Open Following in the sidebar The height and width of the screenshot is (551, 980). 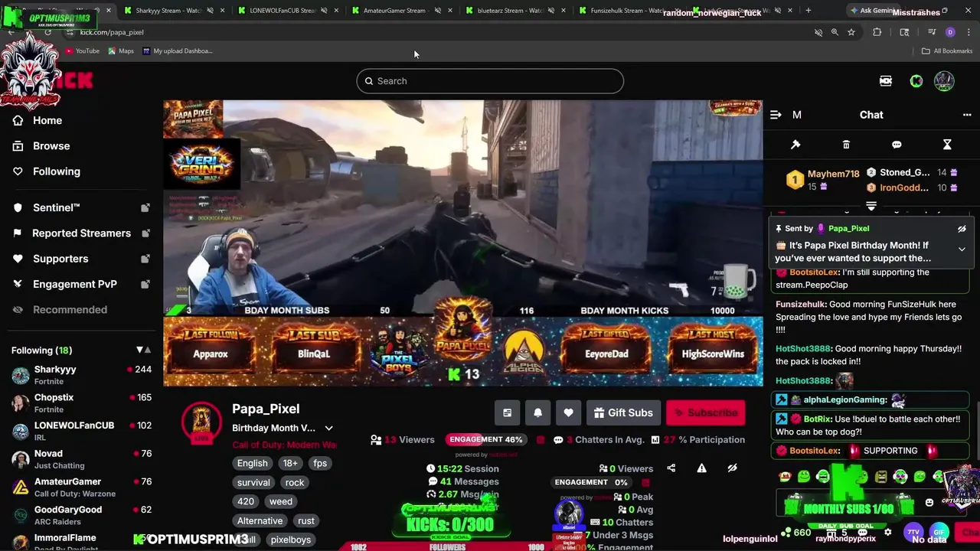(x=56, y=171)
